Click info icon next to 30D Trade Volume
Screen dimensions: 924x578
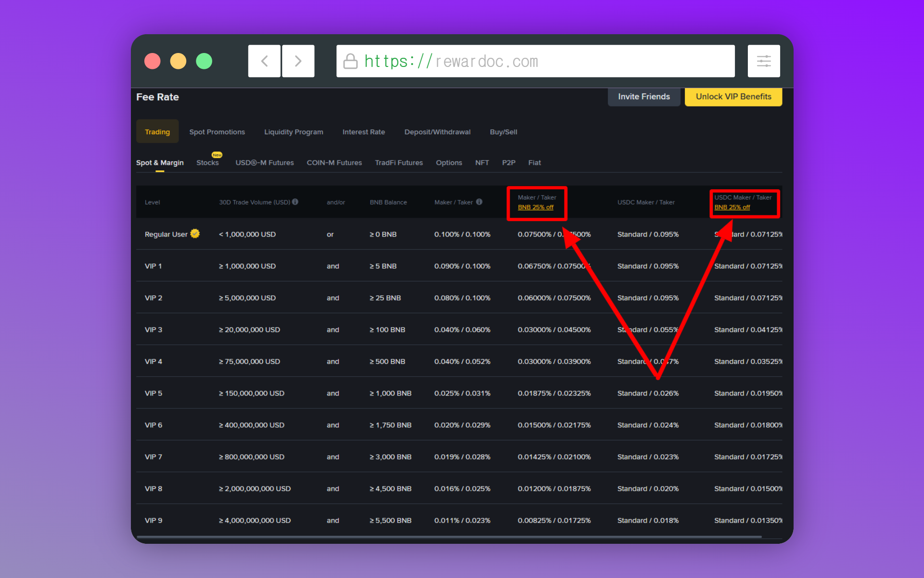click(x=295, y=202)
